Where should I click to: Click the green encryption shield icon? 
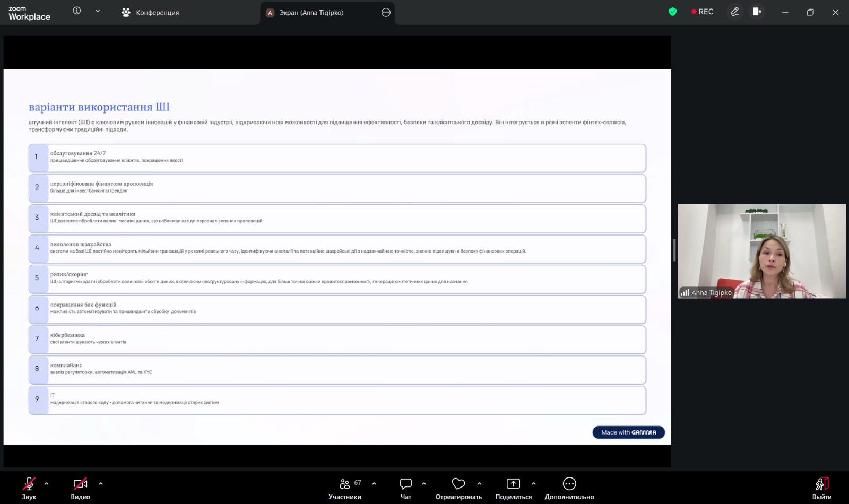click(x=672, y=12)
